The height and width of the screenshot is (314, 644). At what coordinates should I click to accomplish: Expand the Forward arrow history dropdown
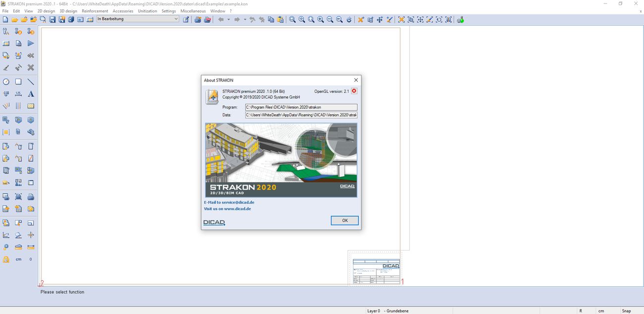click(245, 19)
